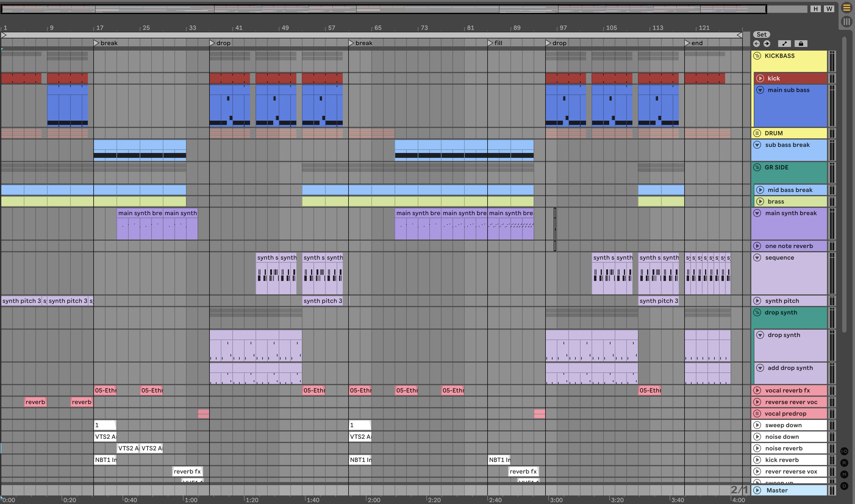Viewport: 855px width, 504px height.
Task: Click the Lock Envelopes padlock button
Action: pos(801,44)
